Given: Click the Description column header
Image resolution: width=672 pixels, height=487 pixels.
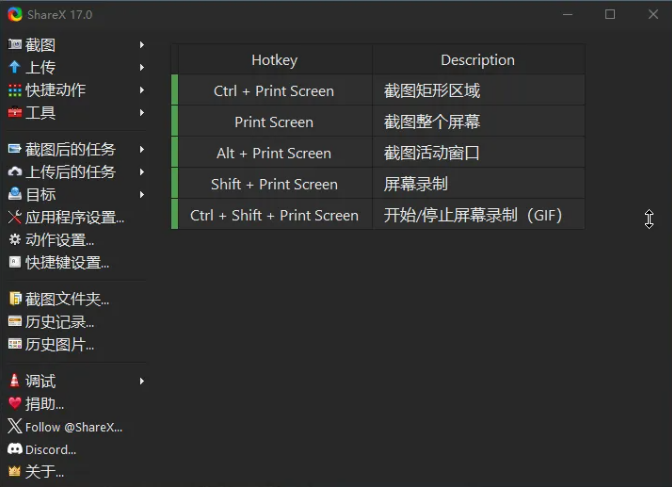Looking at the screenshot, I should (x=478, y=60).
